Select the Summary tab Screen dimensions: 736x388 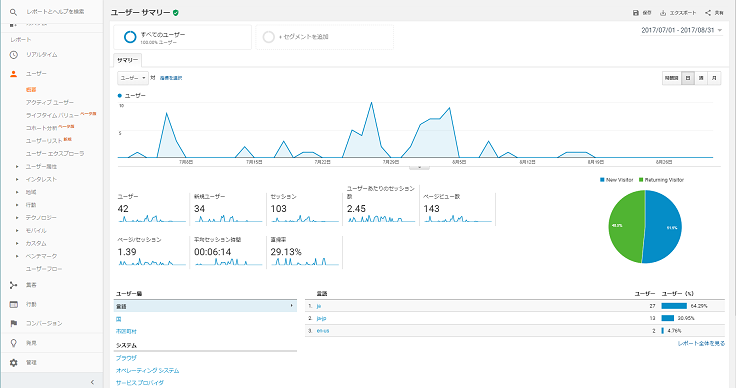(127, 60)
